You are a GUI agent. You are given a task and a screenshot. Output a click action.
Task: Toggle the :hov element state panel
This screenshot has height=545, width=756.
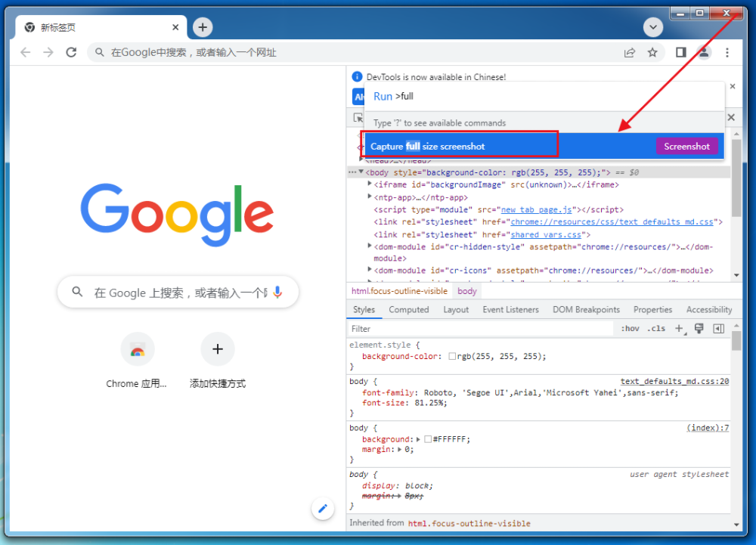pos(630,329)
